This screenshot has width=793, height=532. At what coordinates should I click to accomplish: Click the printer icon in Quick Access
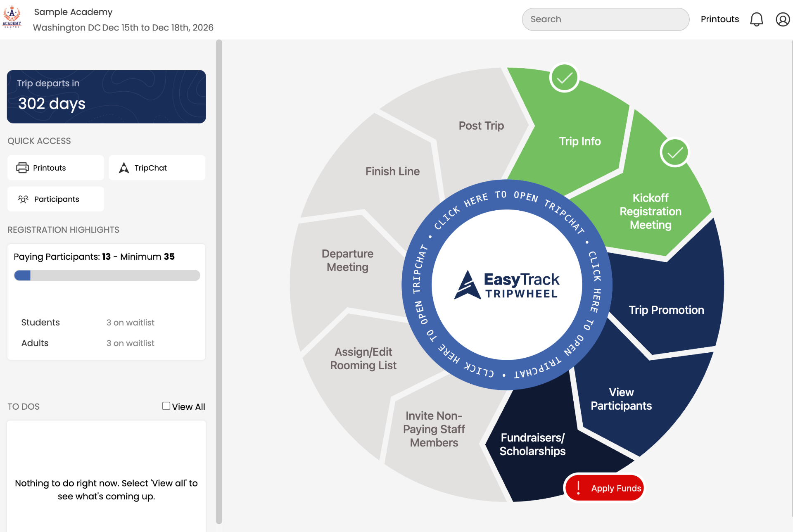tap(23, 168)
